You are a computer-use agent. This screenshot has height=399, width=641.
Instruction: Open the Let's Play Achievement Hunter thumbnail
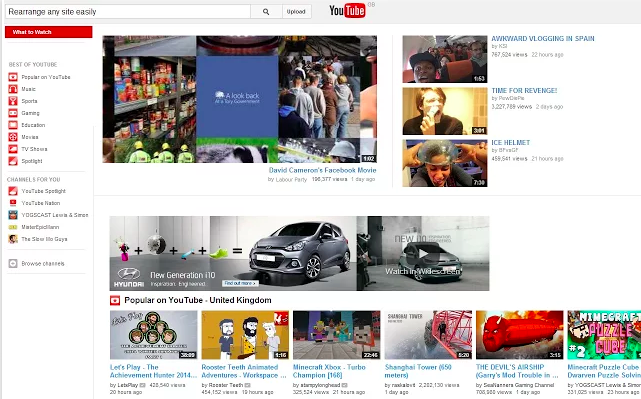point(154,335)
